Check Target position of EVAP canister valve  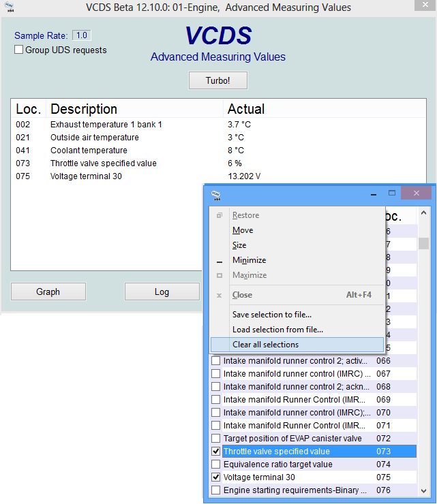point(216,438)
